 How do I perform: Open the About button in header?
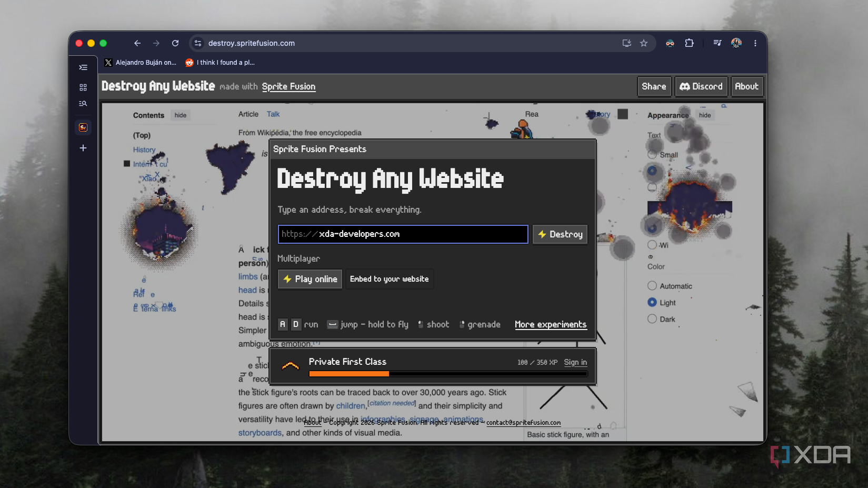click(x=746, y=86)
